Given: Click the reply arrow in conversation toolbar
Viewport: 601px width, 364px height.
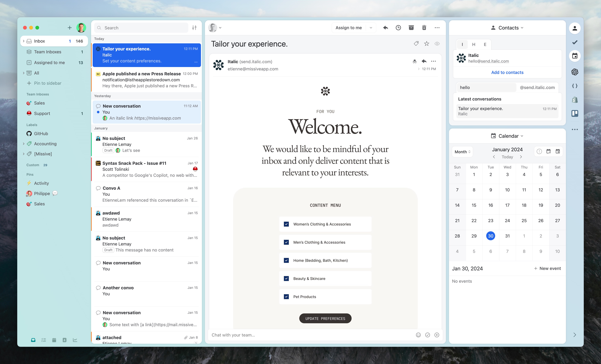Looking at the screenshot, I should pos(385,28).
